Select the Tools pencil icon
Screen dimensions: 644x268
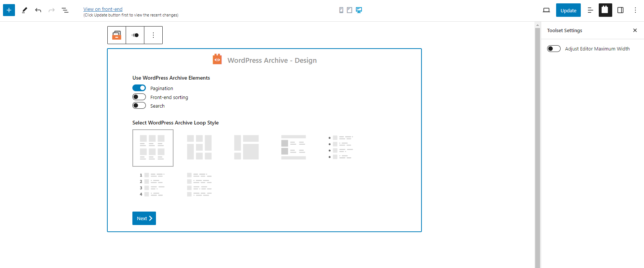(25, 10)
